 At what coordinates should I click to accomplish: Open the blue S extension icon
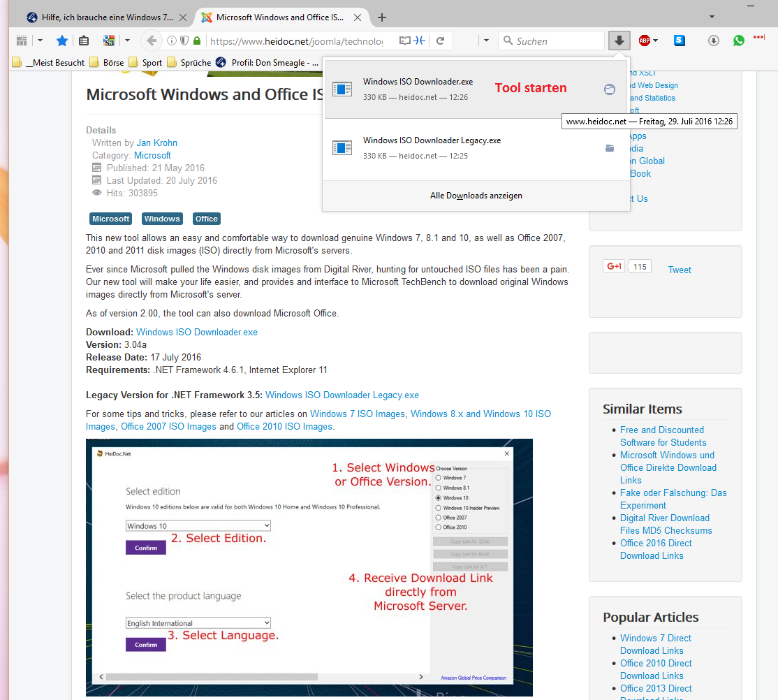pyautogui.click(x=680, y=41)
